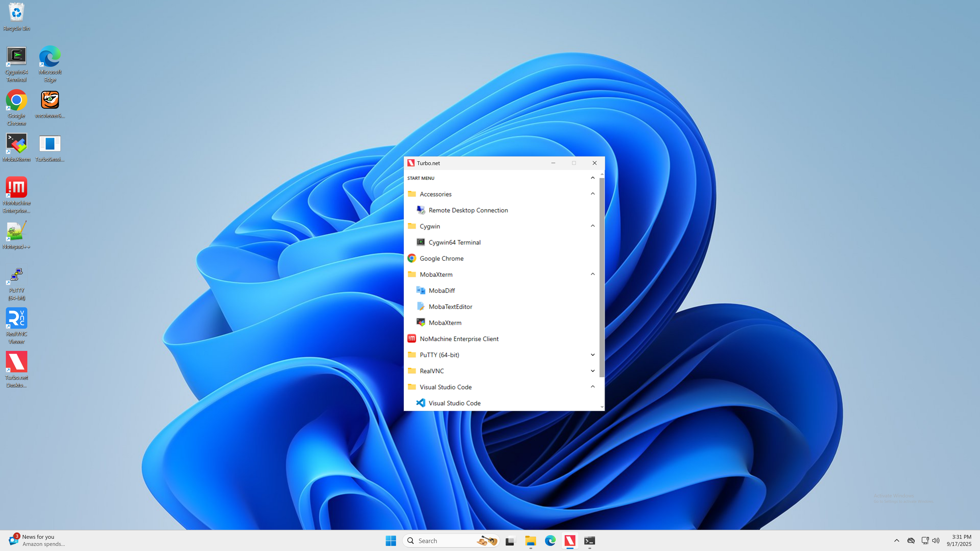980x551 pixels.
Task: Collapse the Cygwin folder chevron
Action: pyautogui.click(x=592, y=226)
